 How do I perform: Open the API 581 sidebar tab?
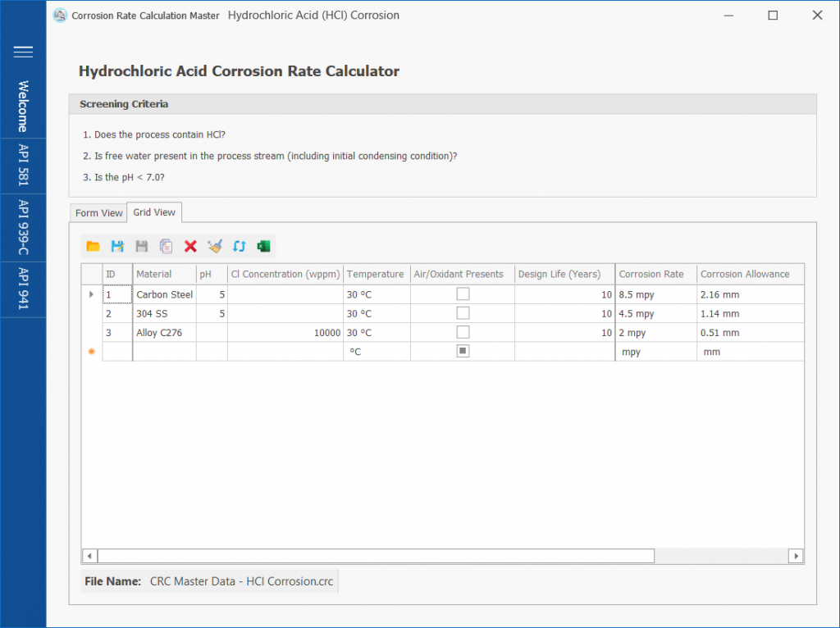pos(23,166)
